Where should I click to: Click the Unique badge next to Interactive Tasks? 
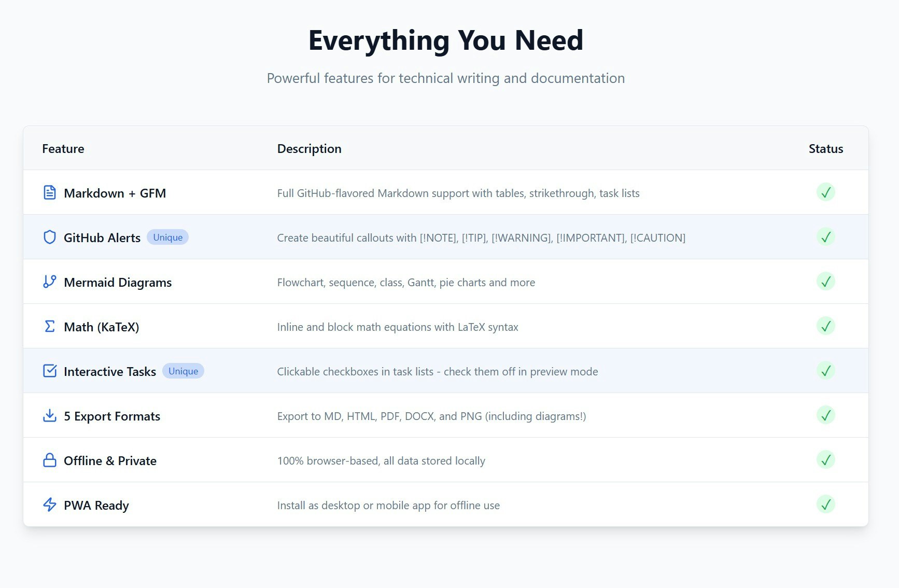[x=183, y=371]
